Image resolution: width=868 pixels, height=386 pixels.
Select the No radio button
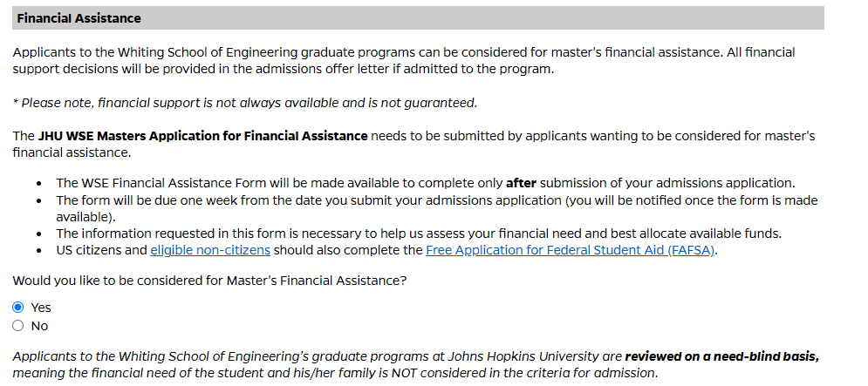(x=18, y=326)
